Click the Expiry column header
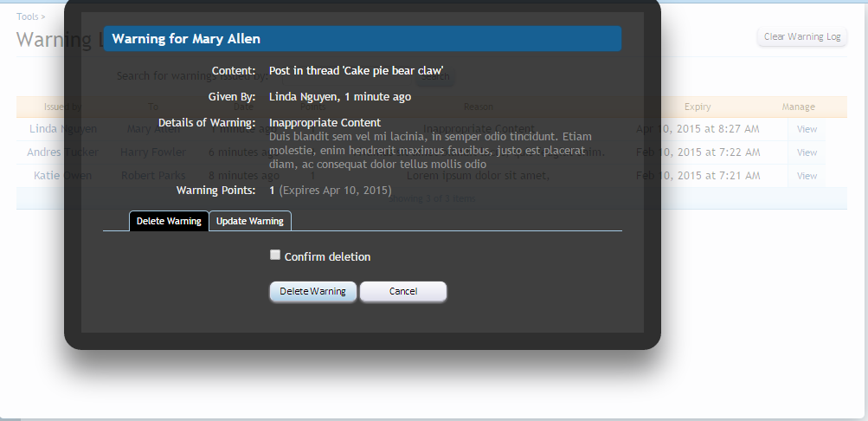This screenshot has width=868, height=421. (x=697, y=107)
